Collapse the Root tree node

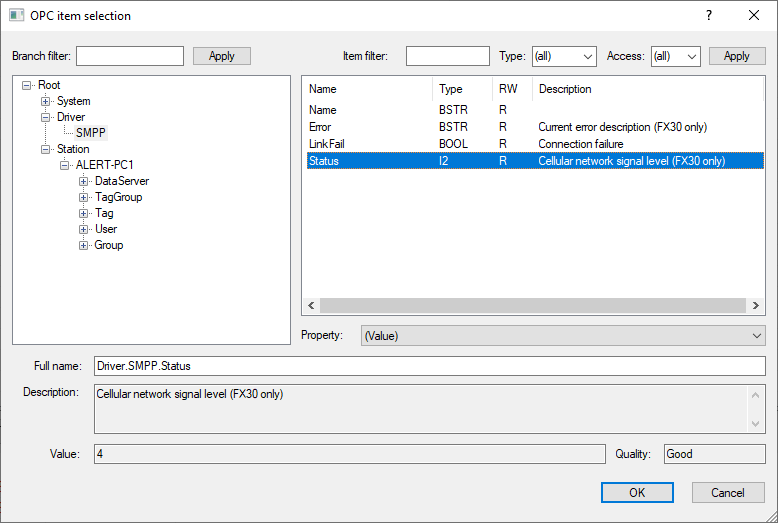(x=29, y=86)
